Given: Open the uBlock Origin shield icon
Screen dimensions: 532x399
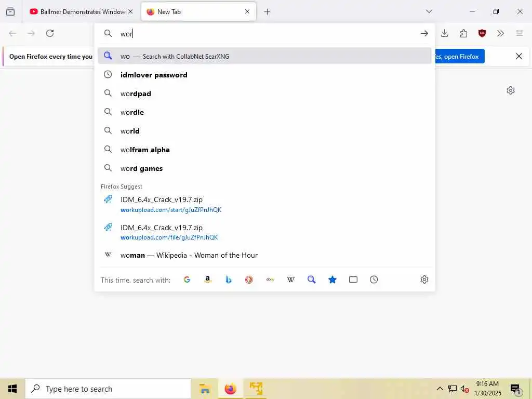Looking at the screenshot, I should coord(482,33).
